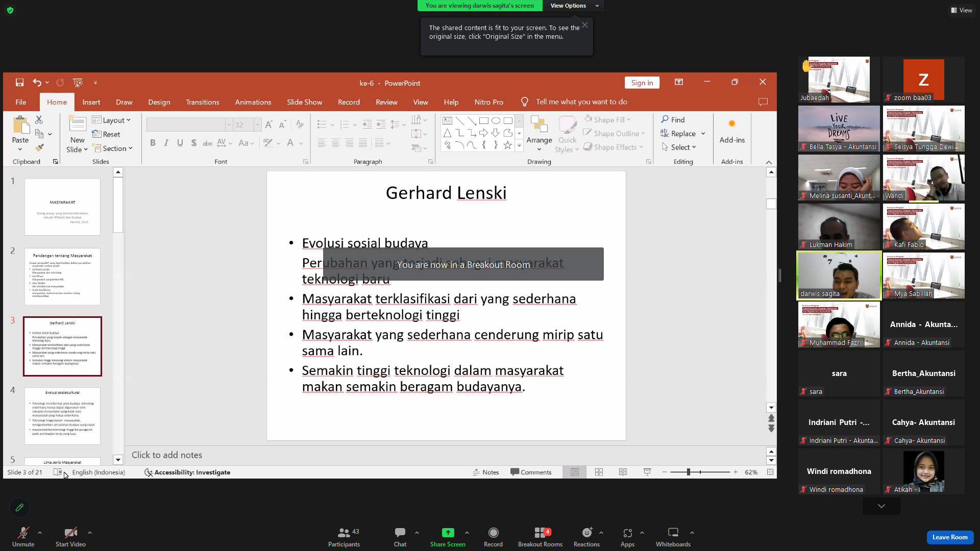This screenshot has height=551, width=980.
Task: Go to the Slide Show tab
Action: point(305,102)
